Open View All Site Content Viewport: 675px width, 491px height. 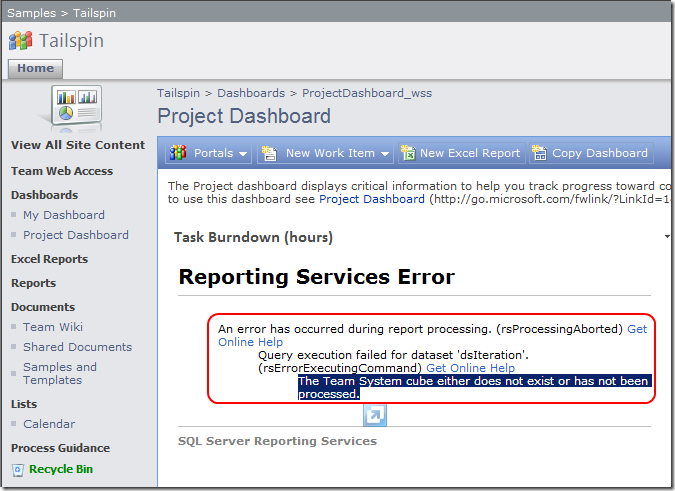pyautogui.click(x=78, y=145)
